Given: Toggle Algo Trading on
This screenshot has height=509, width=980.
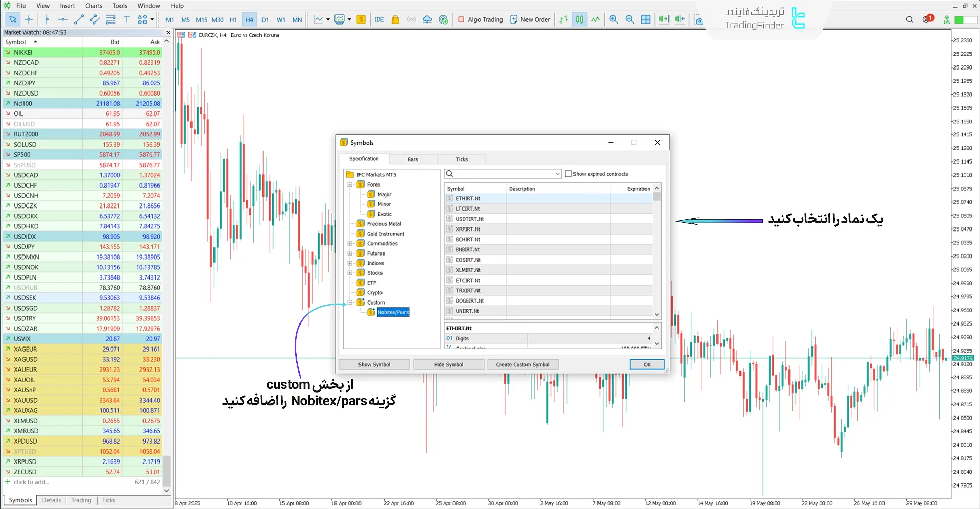Looking at the screenshot, I should click(480, 19).
